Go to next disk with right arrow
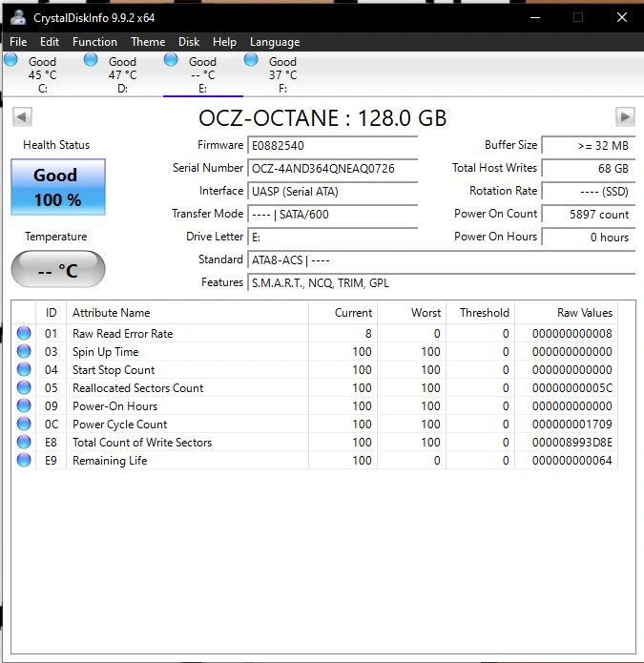The image size is (644, 663). pyautogui.click(x=625, y=116)
